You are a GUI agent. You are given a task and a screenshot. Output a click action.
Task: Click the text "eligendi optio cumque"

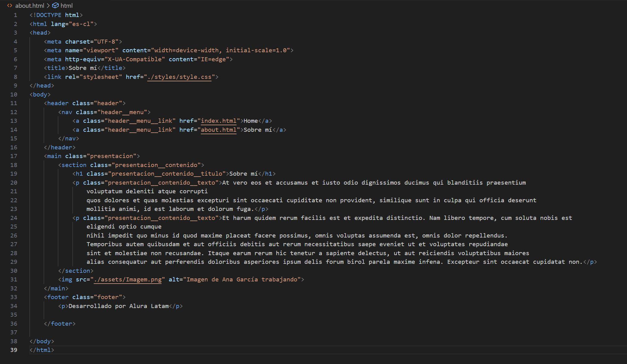124,227
